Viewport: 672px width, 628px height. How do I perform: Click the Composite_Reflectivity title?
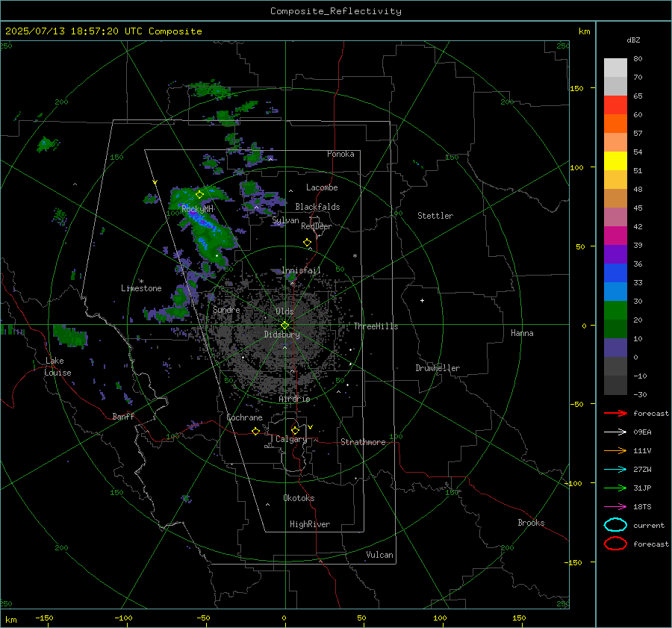(x=336, y=11)
